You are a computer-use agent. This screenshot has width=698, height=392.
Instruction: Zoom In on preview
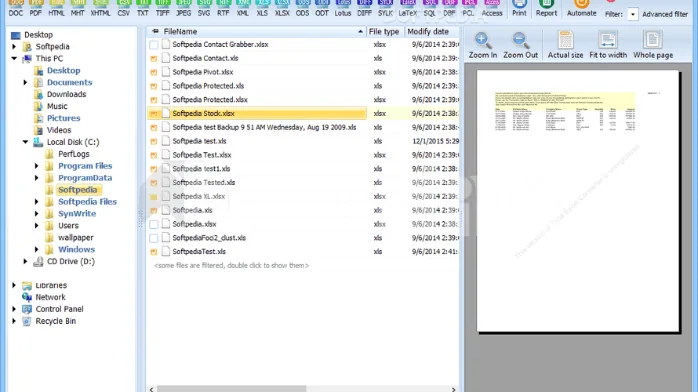(x=483, y=45)
